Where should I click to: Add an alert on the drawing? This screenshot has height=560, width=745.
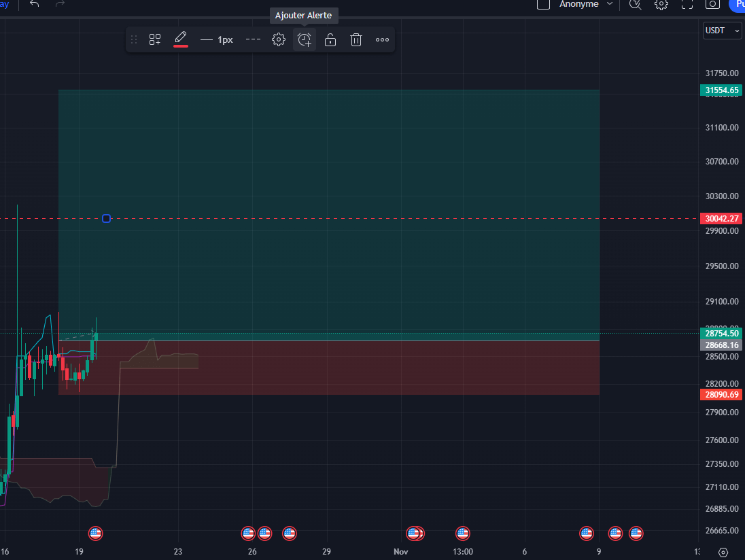pos(304,39)
